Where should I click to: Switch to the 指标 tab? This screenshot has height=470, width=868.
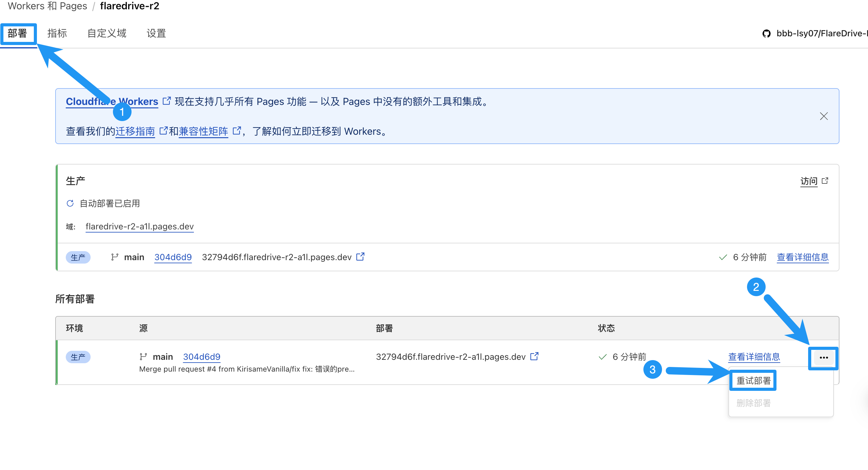tap(57, 34)
